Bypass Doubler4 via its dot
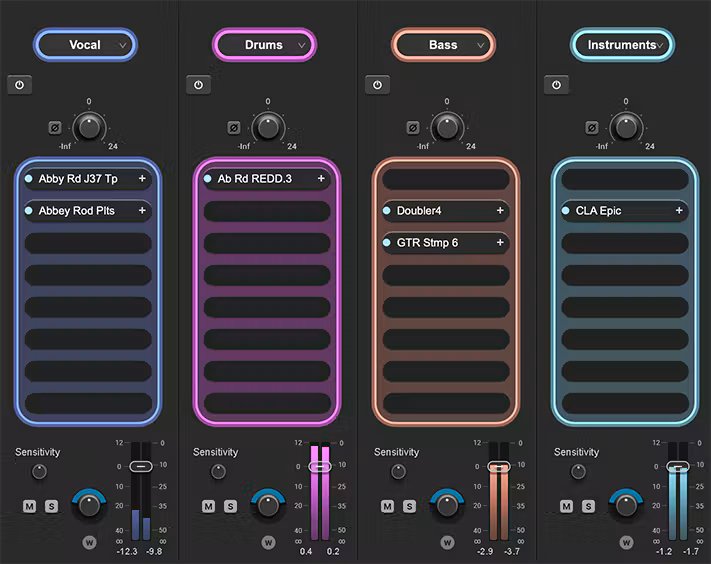 [386, 211]
